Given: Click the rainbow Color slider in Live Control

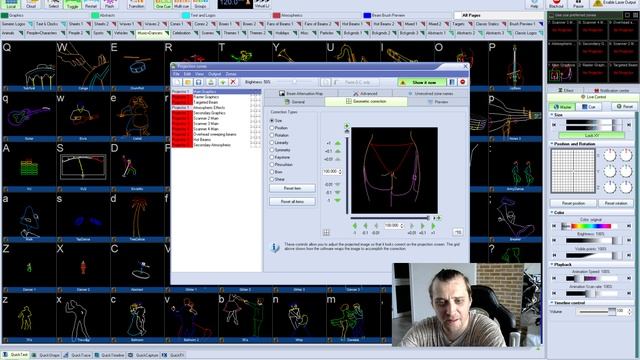Looking at the screenshot, I should [x=591, y=226].
